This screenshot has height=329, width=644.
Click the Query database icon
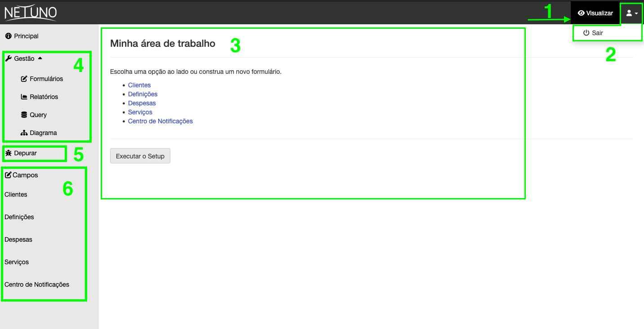coord(24,115)
